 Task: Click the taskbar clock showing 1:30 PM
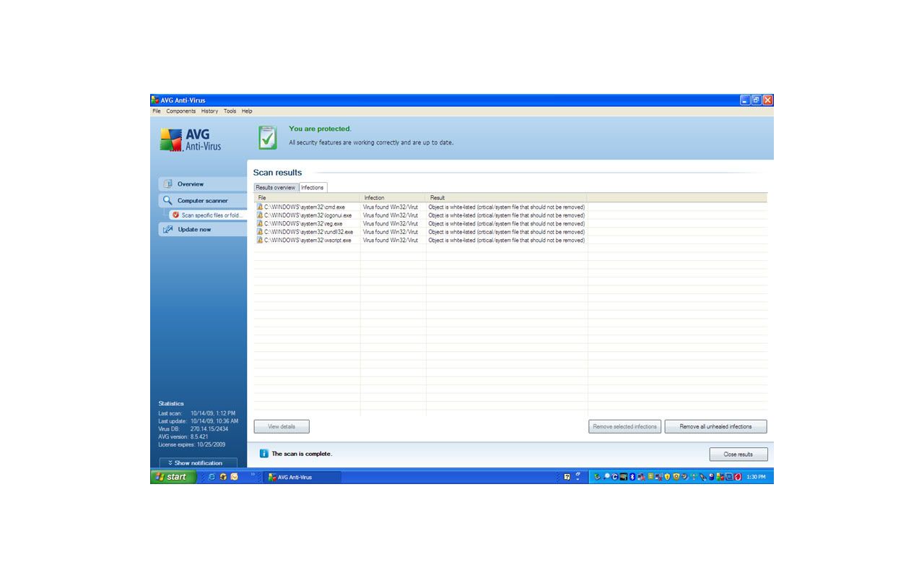(x=756, y=477)
